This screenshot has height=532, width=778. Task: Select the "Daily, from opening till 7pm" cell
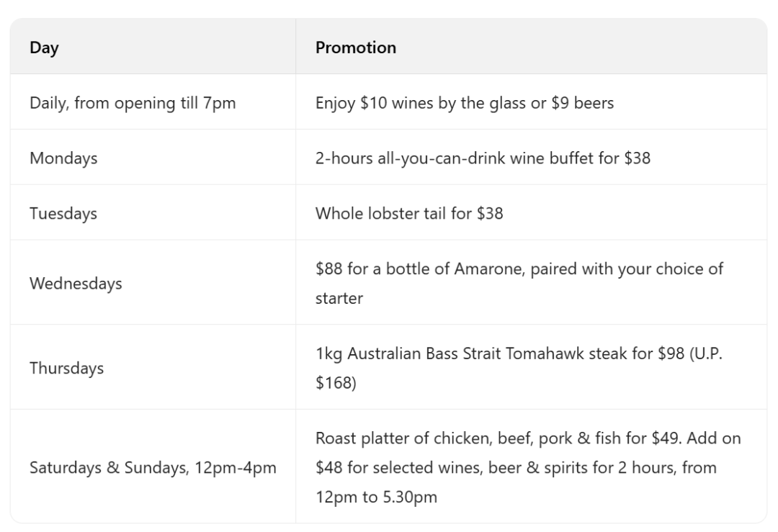(x=133, y=102)
